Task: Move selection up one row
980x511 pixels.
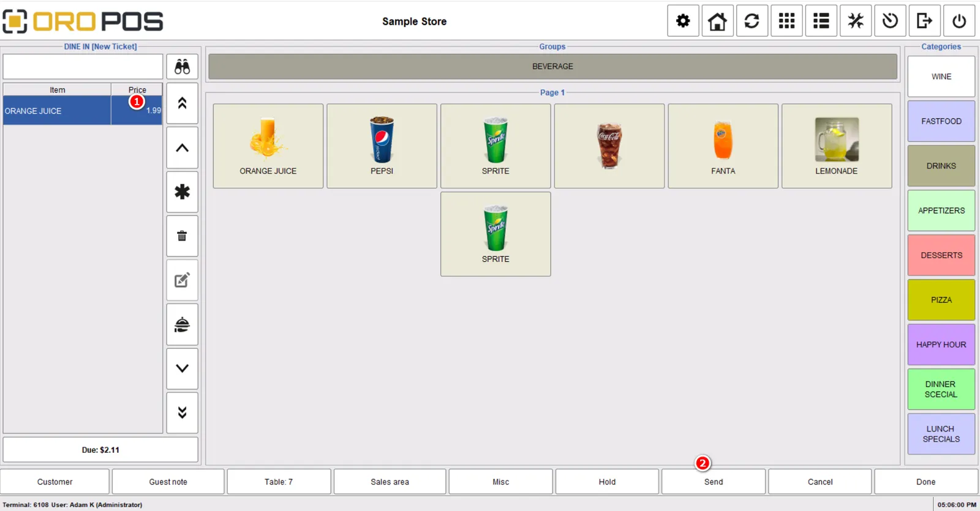Action: point(182,147)
